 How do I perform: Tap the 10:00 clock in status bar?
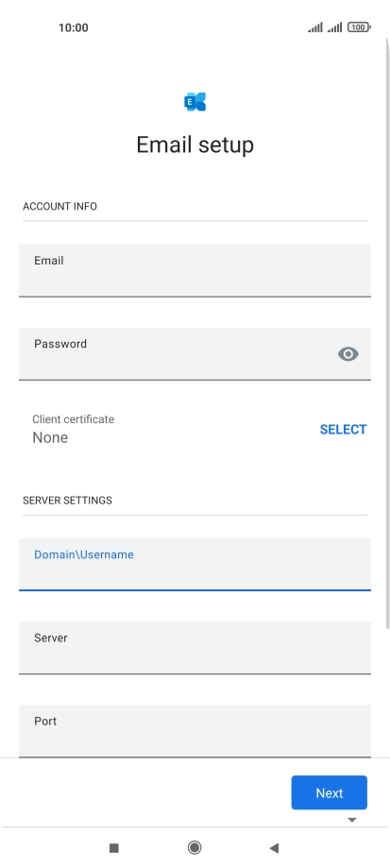pyautogui.click(x=74, y=27)
